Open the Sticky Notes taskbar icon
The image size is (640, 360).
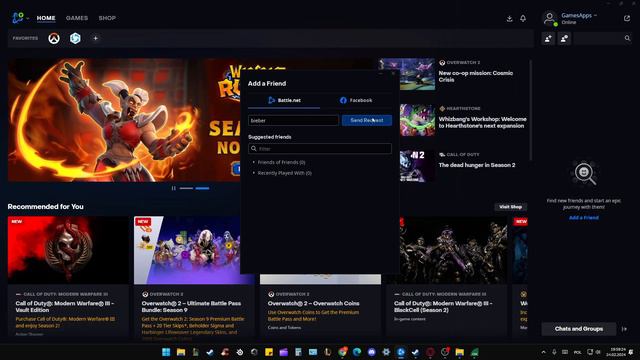click(x=269, y=352)
